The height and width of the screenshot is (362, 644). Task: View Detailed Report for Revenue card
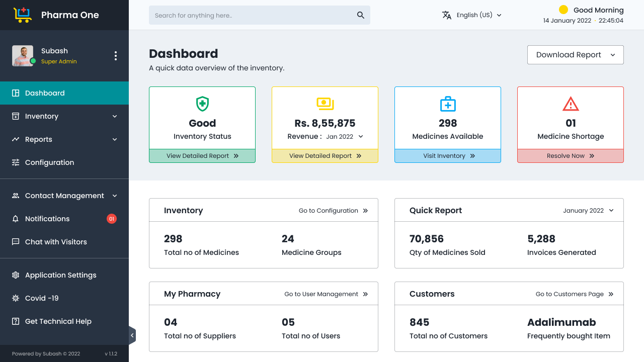[x=325, y=156]
